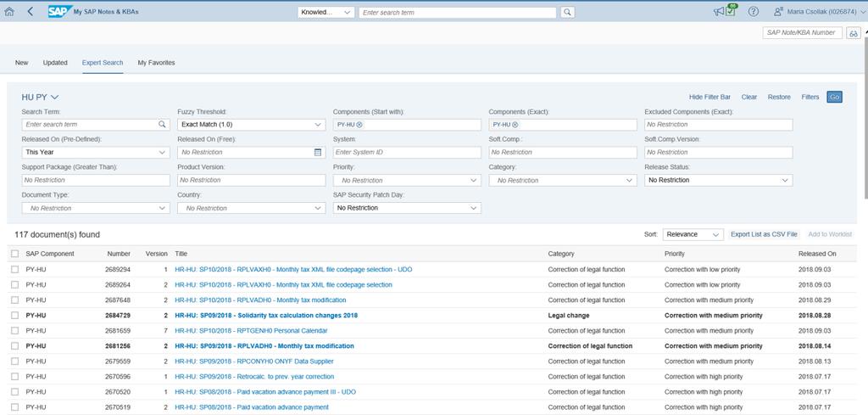Viewport: 868px width, 415px height.
Task: Check the row for note 2681256
Action: pos(14,345)
